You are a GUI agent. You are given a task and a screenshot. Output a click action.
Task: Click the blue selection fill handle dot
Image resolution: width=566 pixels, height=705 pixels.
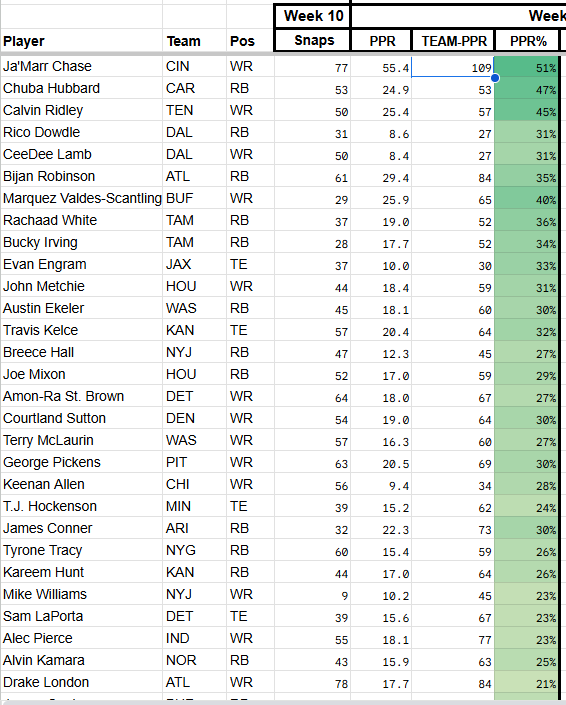coord(495,78)
